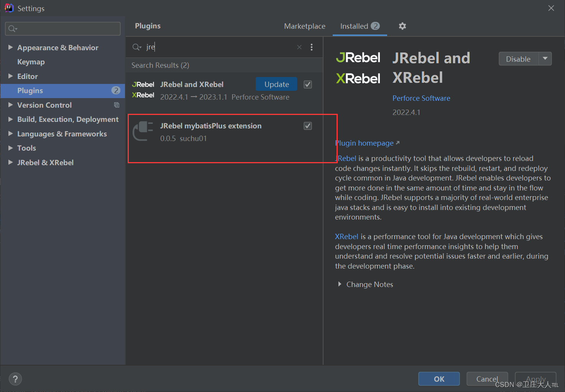Click the IntelliJ icon in the title bar
The image size is (565, 392).
coord(9,8)
